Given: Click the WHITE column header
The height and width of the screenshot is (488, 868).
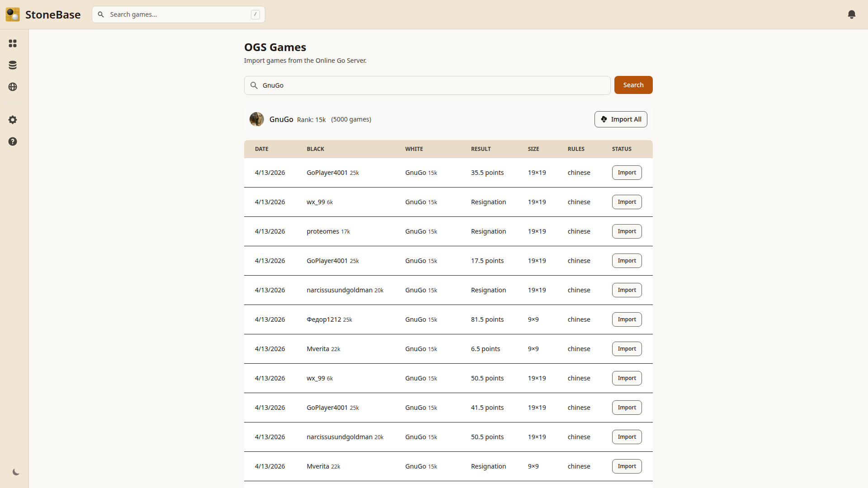Looking at the screenshot, I should (414, 149).
